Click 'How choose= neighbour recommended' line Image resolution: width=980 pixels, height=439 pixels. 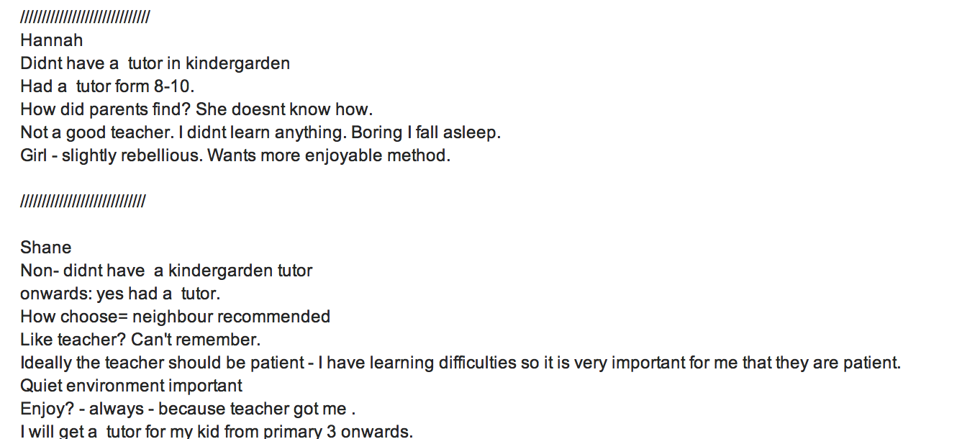pos(176,317)
